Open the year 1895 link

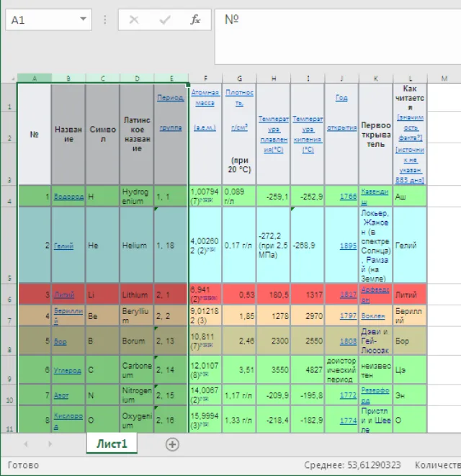(348, 246)
